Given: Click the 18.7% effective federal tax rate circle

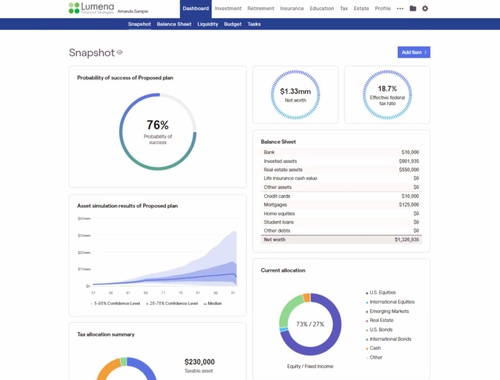Looking at the screenshot, I should click(x=387, y=95).
